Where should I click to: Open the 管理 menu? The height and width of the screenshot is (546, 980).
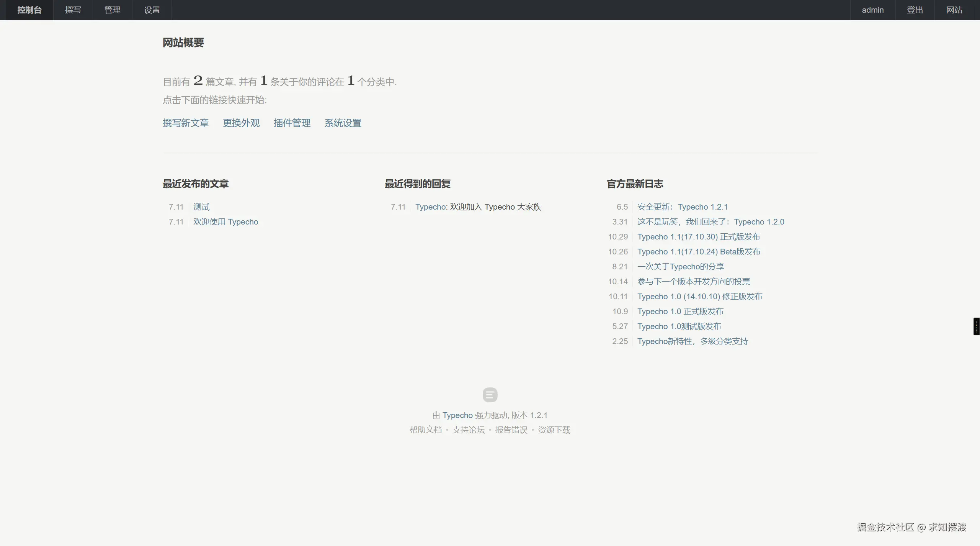click(x=113, y=10)
